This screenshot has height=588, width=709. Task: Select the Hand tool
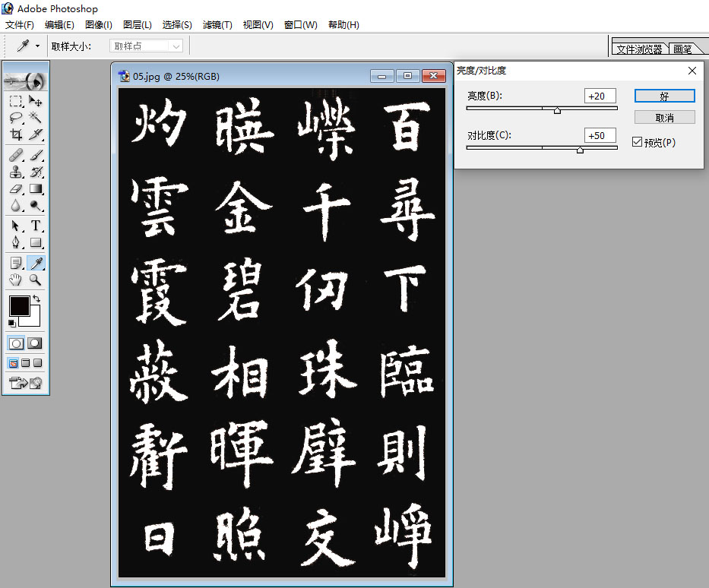[15, 280]
